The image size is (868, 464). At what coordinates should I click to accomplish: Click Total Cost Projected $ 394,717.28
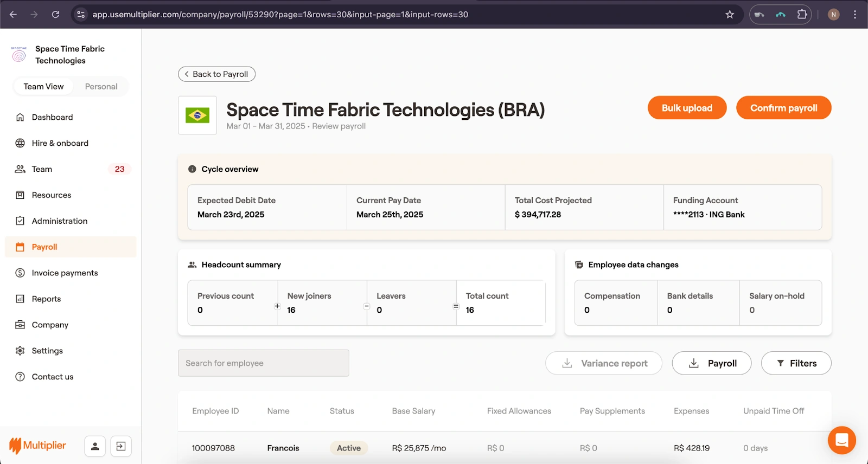584,208
